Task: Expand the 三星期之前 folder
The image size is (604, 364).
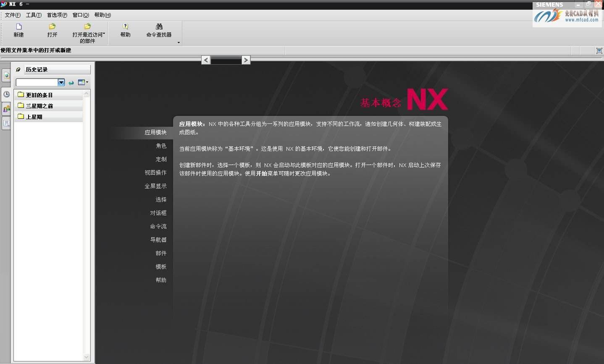Action: click(48, 106)
